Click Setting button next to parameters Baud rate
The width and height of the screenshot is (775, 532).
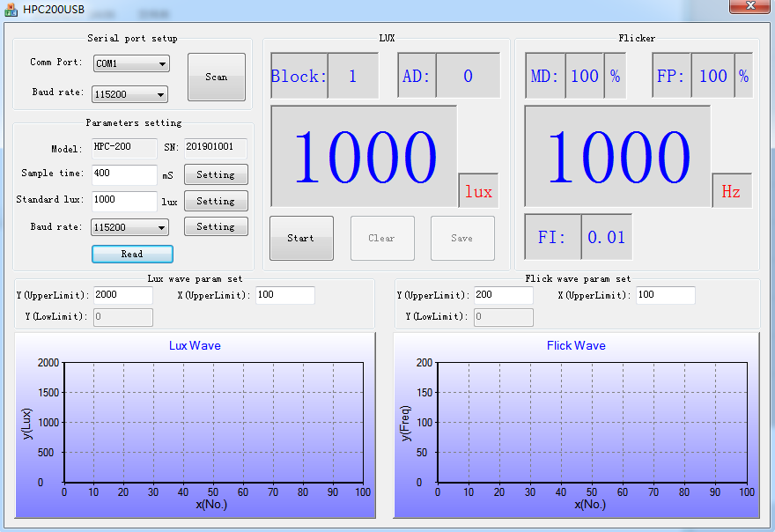pyautogui.click(x=216, y=226)
